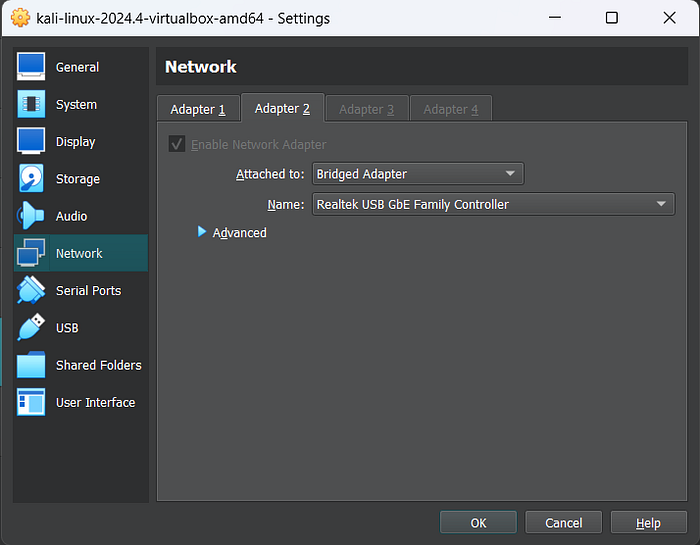700x545 pixels.
Task: Click the System chip icon
Action: (x=31, y=104)
